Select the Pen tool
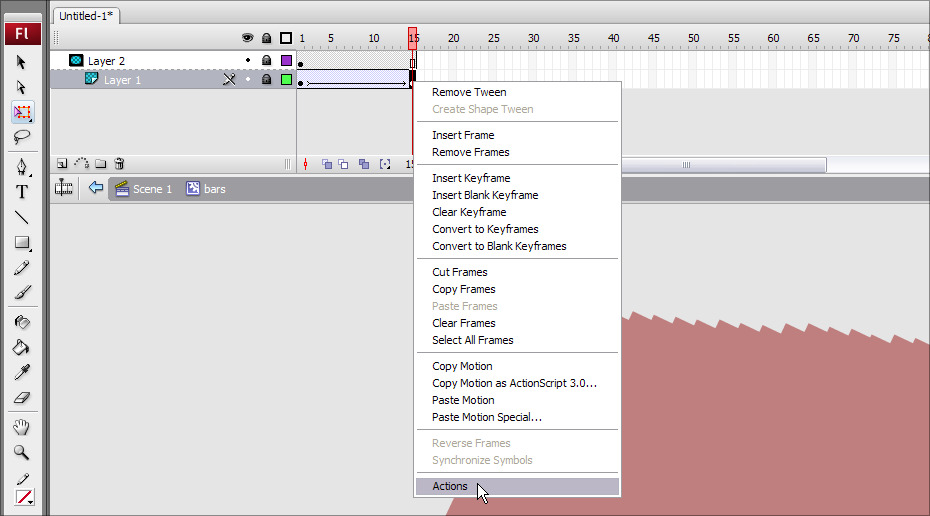The width and height of the screenshot is (930, 516). pos(22,166)
